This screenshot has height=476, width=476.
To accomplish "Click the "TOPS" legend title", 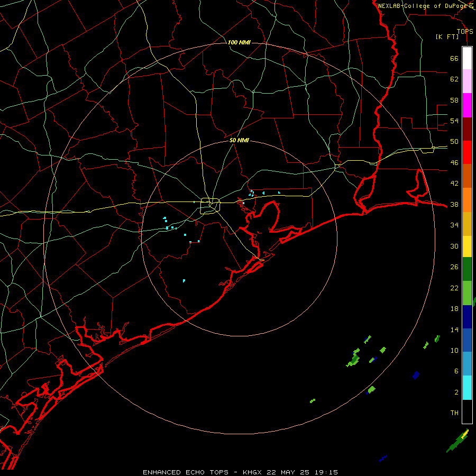I will point(465,32).
